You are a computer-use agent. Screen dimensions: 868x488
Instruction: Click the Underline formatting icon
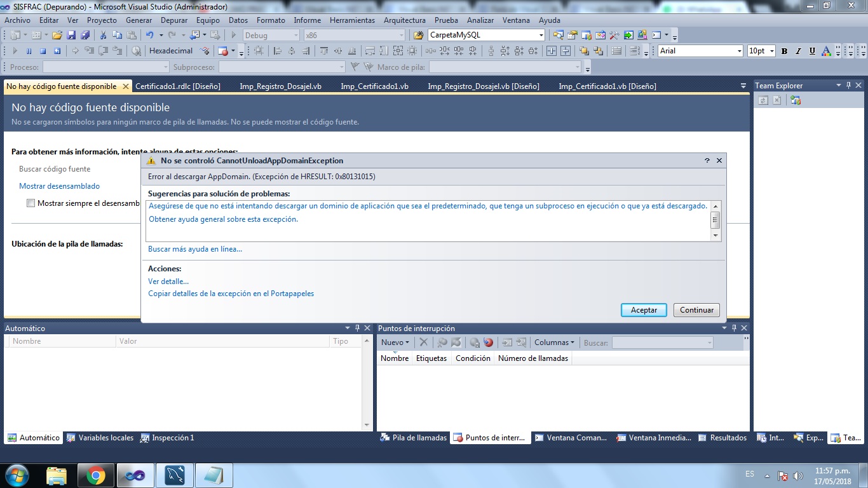[812, 51]
